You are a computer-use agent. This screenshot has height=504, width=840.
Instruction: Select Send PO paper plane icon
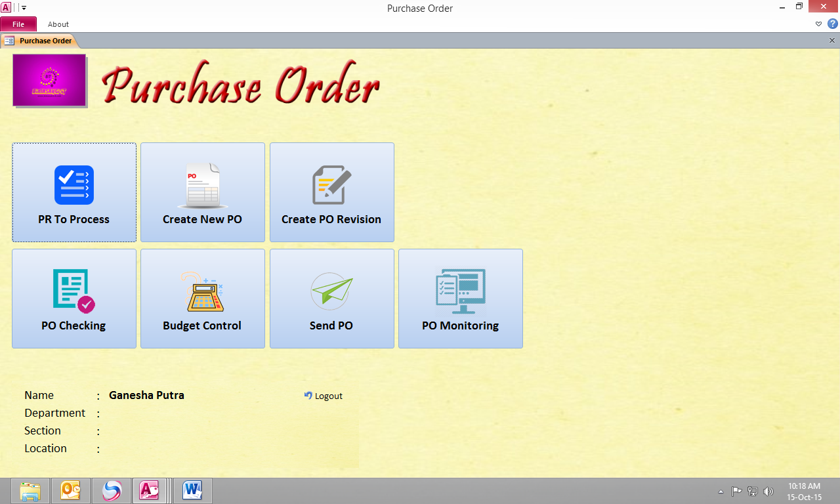331,291
